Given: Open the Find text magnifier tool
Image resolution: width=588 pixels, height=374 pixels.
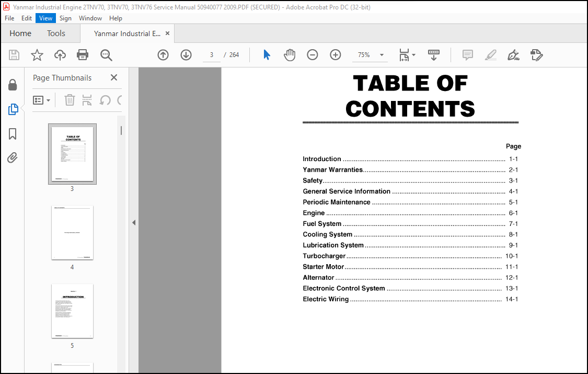Looking at the screenshot, I should click(x=106, y=55).
